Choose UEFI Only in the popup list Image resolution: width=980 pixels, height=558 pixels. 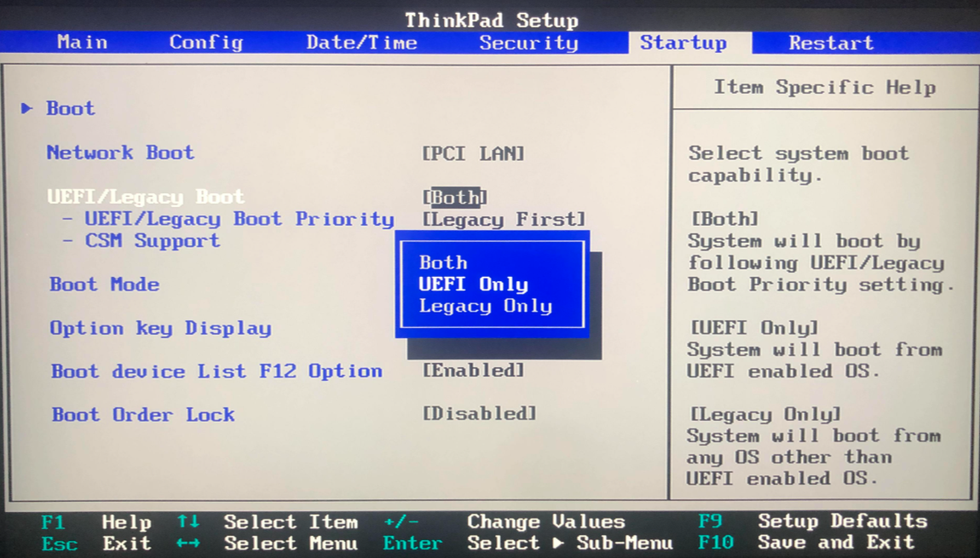[x=473, y=285]
